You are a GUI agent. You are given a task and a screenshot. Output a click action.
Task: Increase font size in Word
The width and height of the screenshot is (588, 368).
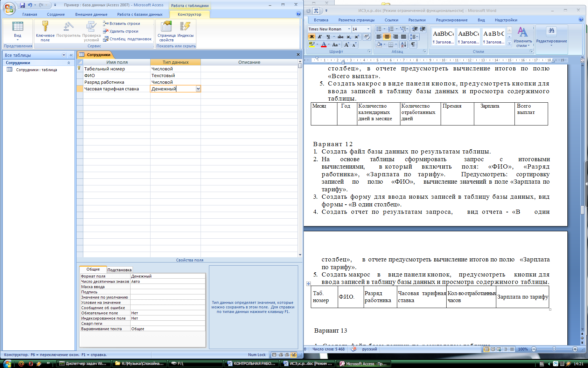(x=346, y=45)
